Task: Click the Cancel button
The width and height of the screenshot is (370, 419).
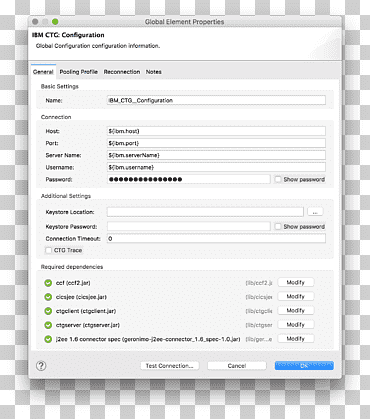Action: 237,366
